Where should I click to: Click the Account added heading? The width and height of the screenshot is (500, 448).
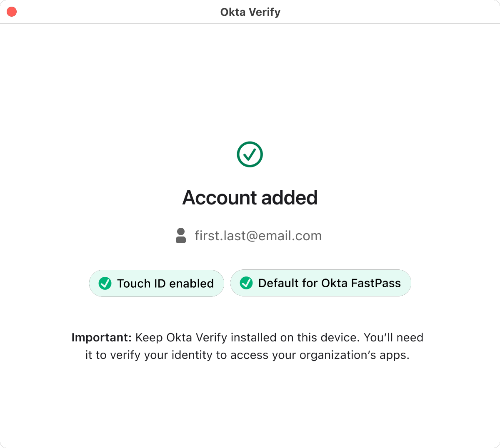pyautogui.click(x=250, y=198)
